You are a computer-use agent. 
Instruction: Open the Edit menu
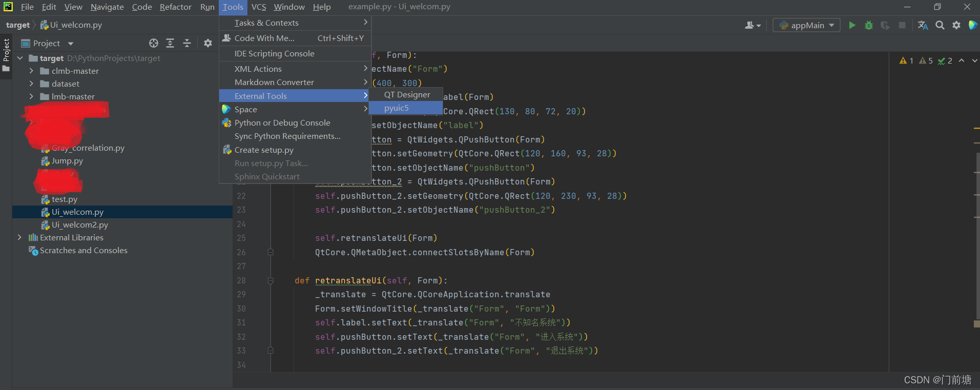[x=49, y=7]
